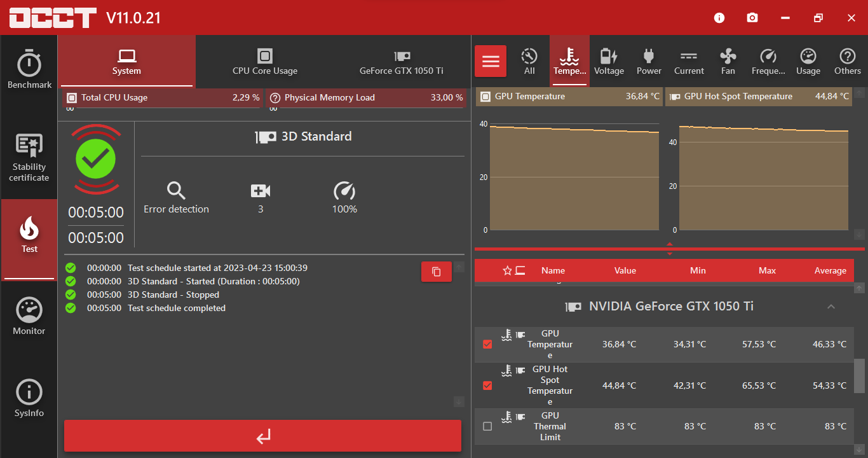This screenshot has width=868, height=458.
Task: Click the question mark icon beside Physical Memory Load
Action: [275, 98]
